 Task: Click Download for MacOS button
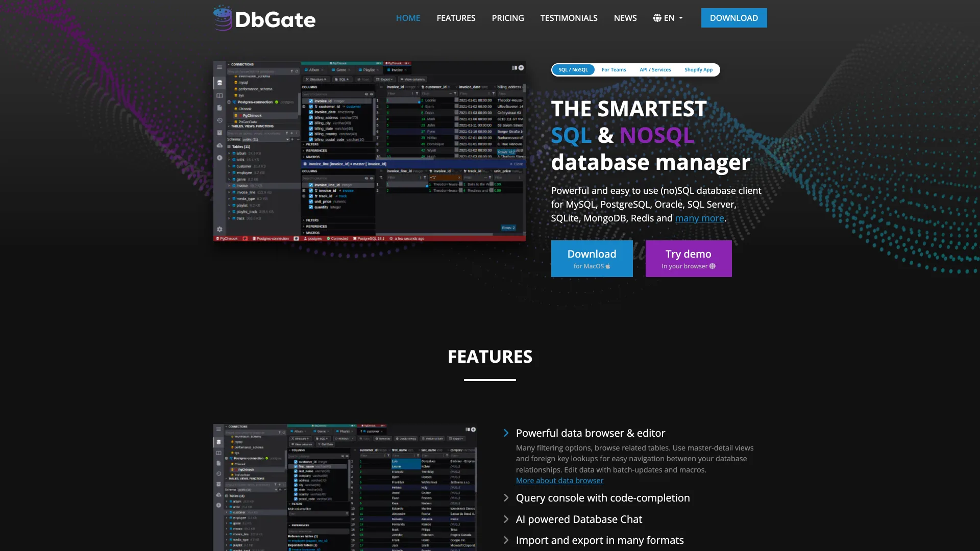592,259
